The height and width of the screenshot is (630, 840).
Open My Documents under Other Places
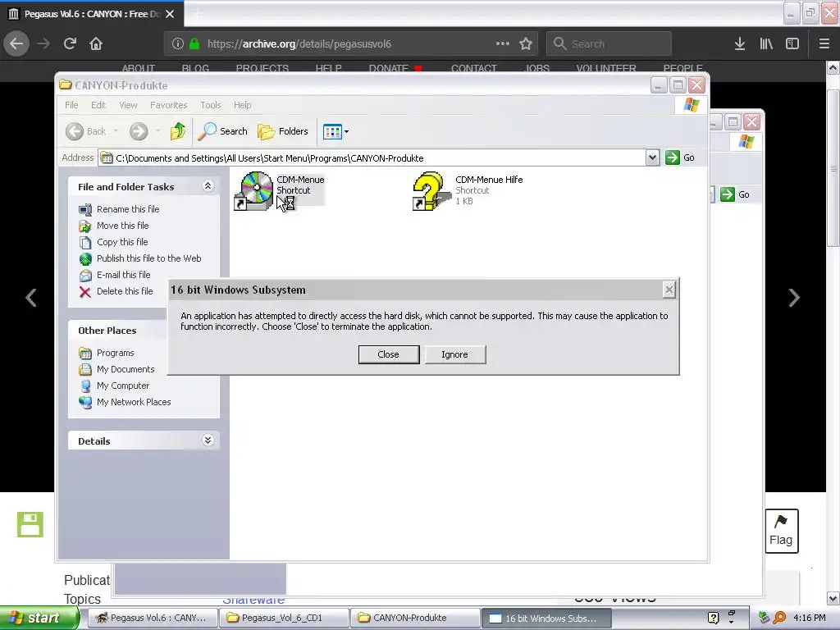(126, 369)
